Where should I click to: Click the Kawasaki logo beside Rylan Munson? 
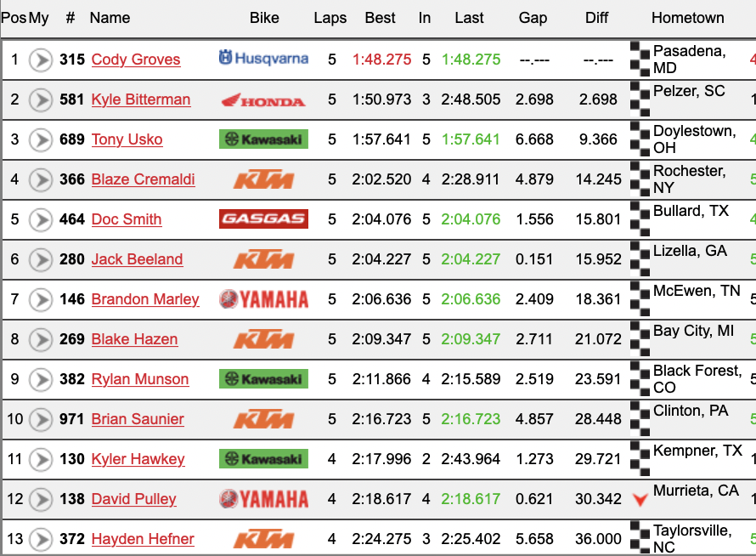click(264, 379)
